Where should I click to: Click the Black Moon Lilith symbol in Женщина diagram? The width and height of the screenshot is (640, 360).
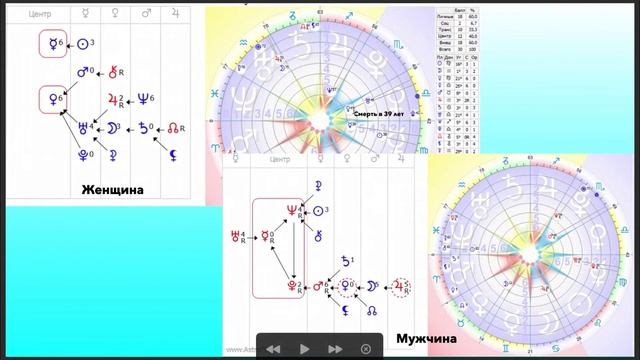coord(173,155)
